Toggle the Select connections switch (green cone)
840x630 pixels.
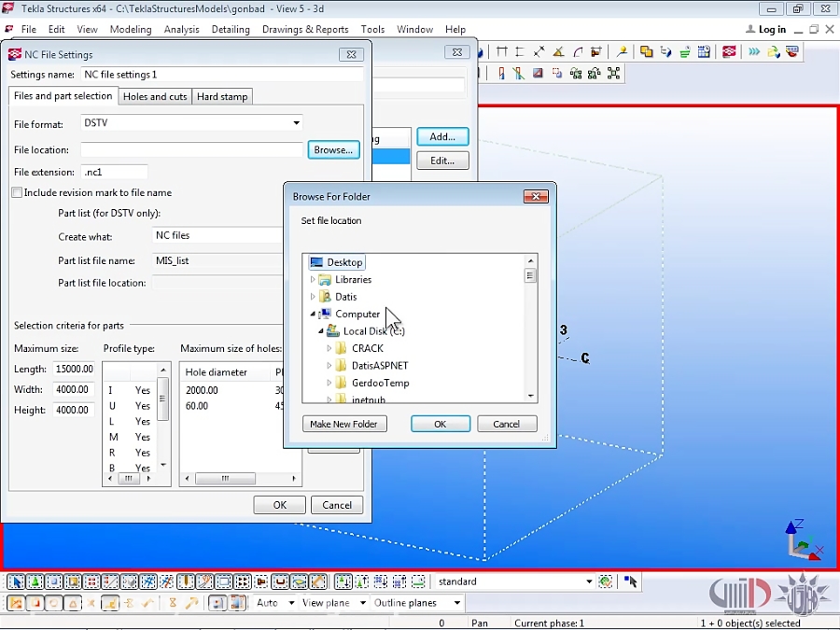click(x=35, y=581)
